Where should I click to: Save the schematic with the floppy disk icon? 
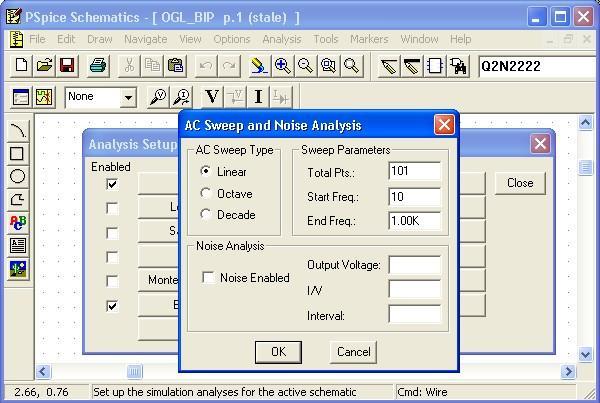pyautogui.click(x=67, y=65)
